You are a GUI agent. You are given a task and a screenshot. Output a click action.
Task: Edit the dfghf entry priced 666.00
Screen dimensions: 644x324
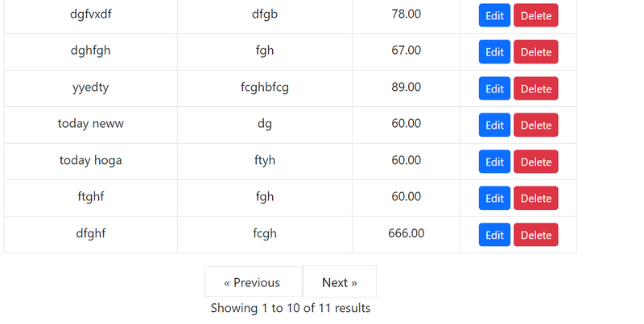(494, 235)
